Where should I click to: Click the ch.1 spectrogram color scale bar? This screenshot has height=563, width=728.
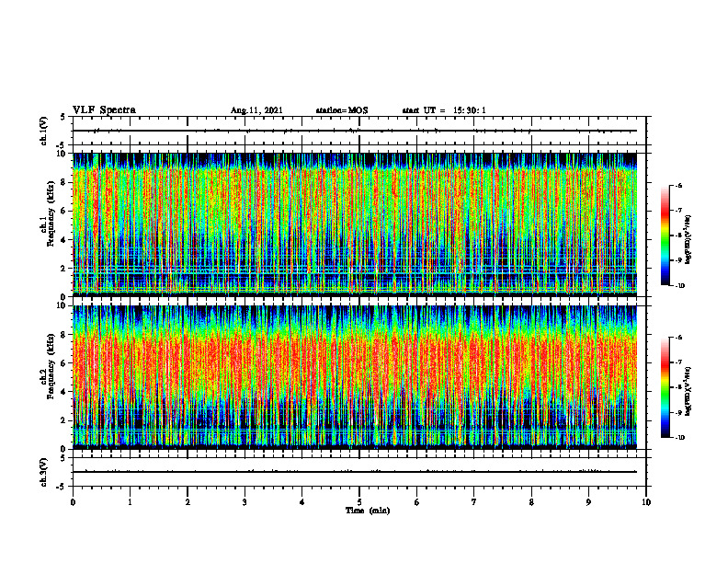(665, 236)
